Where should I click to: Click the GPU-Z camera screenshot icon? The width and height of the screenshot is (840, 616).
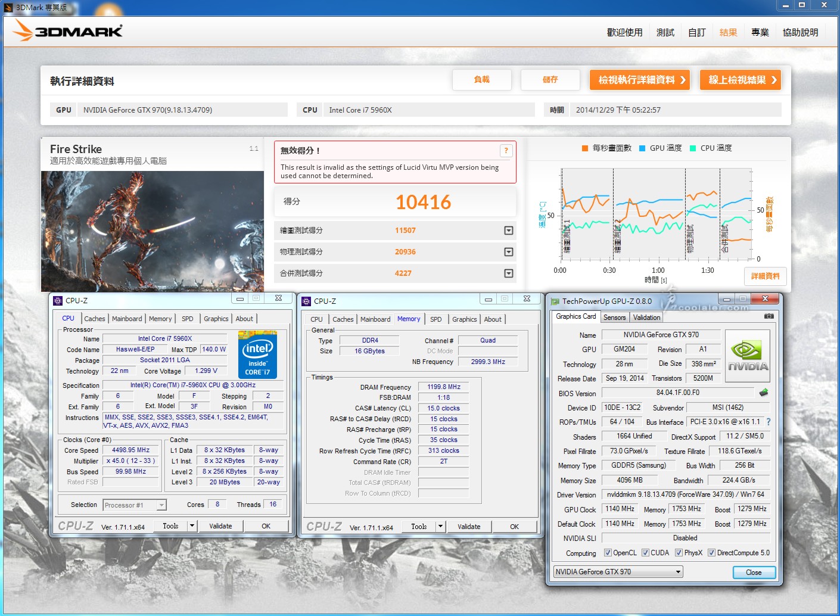tap(769, 316)
